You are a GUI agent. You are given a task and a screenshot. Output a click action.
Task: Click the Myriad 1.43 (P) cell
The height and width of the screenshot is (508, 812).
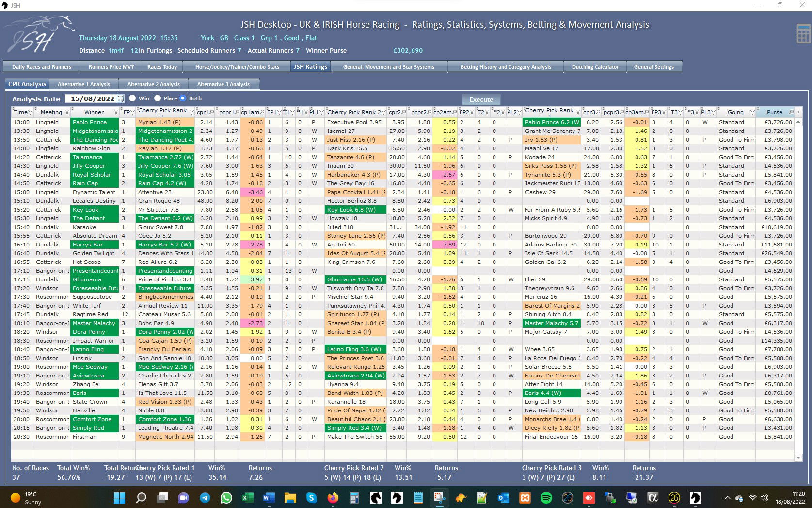coord(165,122)
